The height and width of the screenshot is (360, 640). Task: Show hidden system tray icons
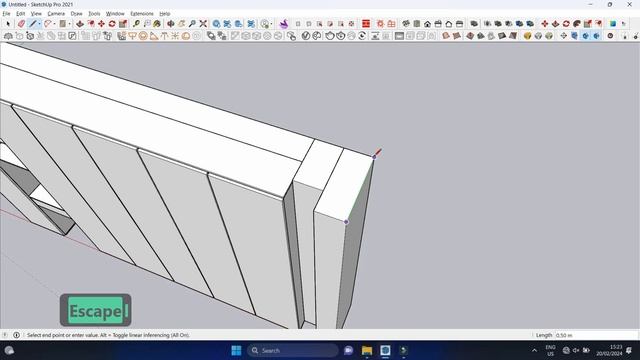[534, 350]
